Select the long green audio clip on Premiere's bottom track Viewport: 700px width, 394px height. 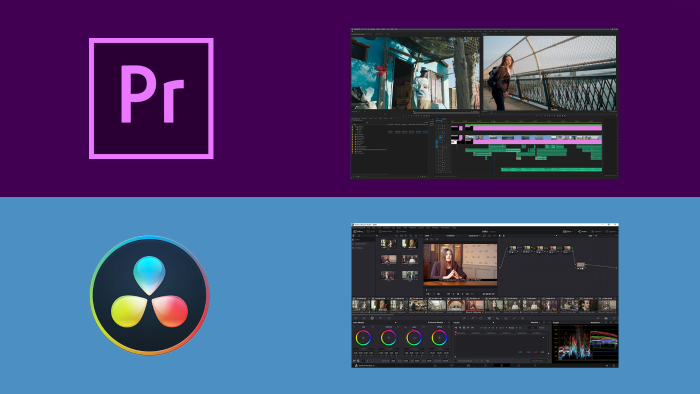(551, 170)
